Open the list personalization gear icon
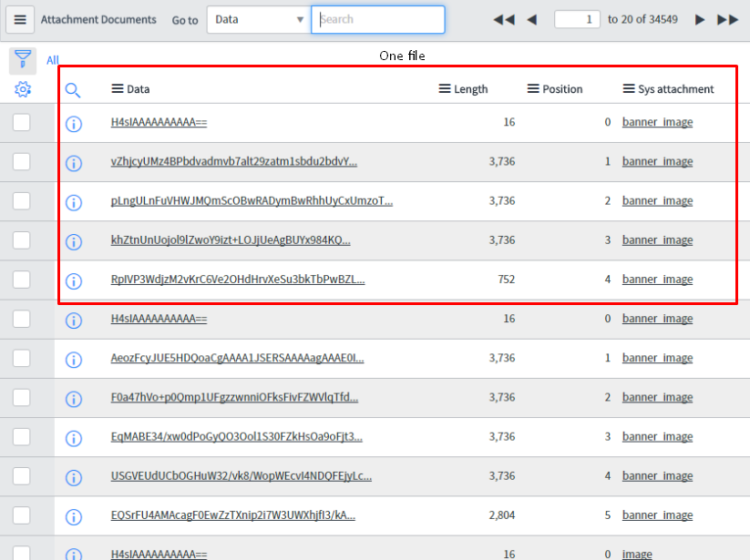This screenshot has height=560, width=750. (23, 89)
